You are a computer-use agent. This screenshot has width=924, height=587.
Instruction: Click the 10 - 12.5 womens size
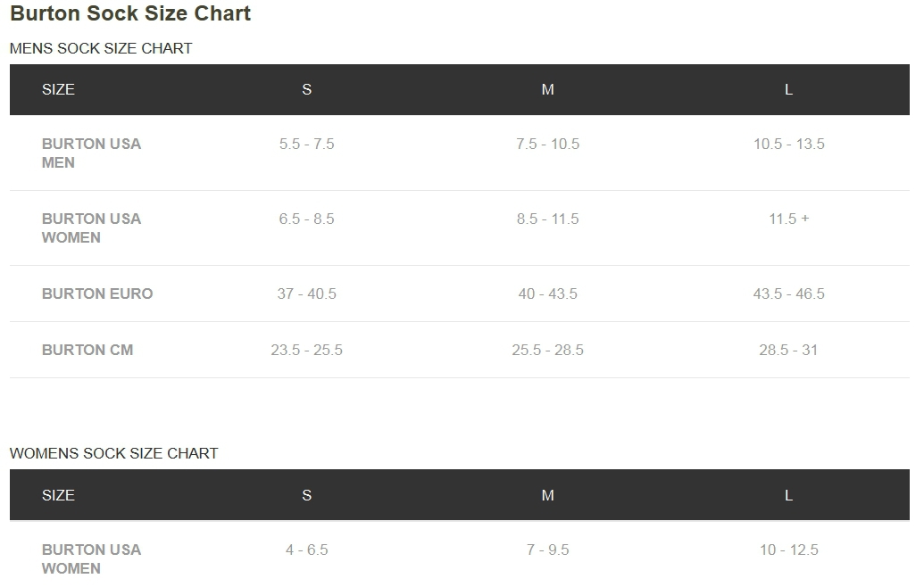pyautogui.click(x=788, y=550)
